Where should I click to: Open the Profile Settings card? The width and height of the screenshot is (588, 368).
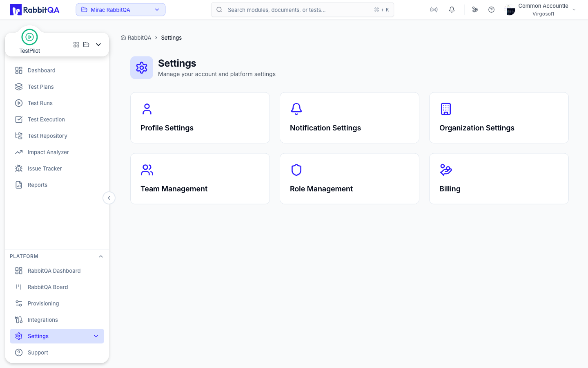200,118
